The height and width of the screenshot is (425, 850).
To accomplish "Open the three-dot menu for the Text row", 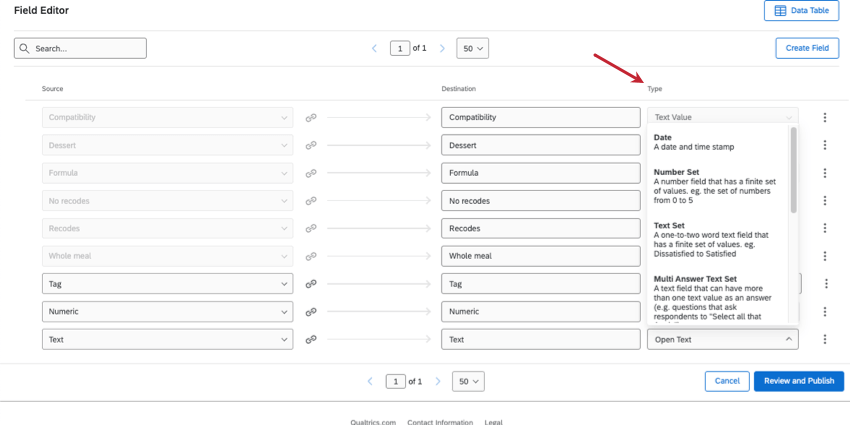I will (x=825, y=340).
